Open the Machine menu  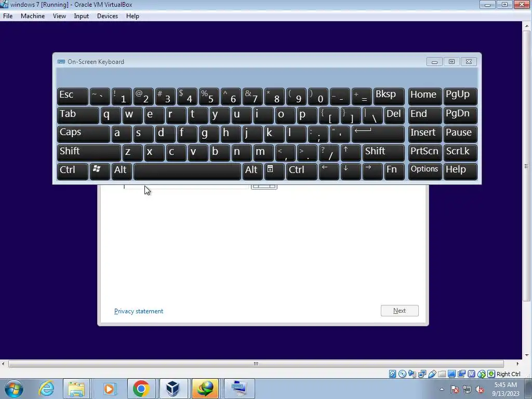tap(33, 16)
